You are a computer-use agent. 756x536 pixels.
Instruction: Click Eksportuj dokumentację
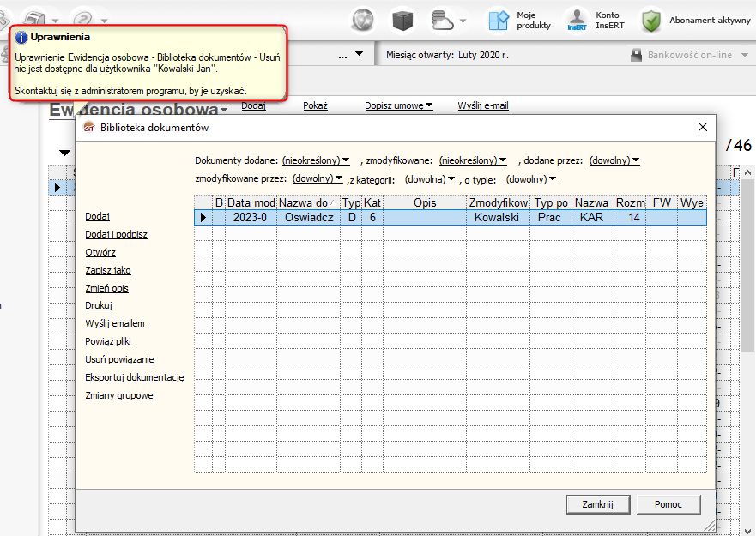click(x=135, y=377)
